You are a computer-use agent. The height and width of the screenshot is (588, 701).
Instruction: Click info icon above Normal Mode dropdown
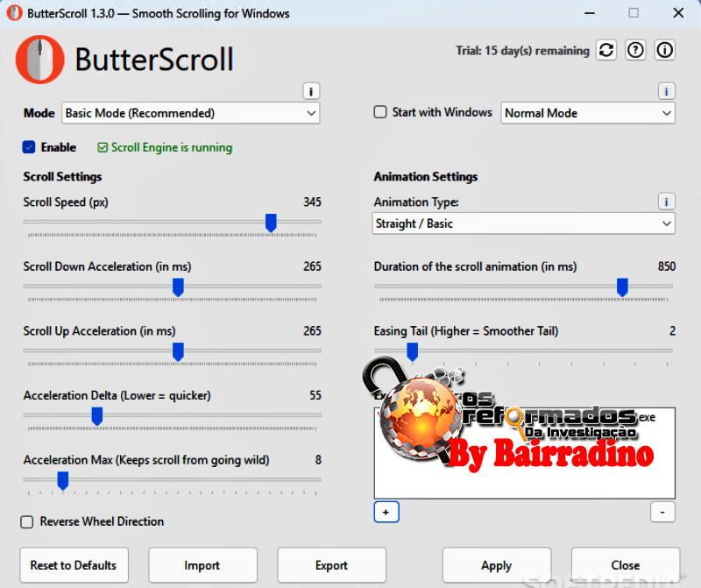(x=666, y=91)
